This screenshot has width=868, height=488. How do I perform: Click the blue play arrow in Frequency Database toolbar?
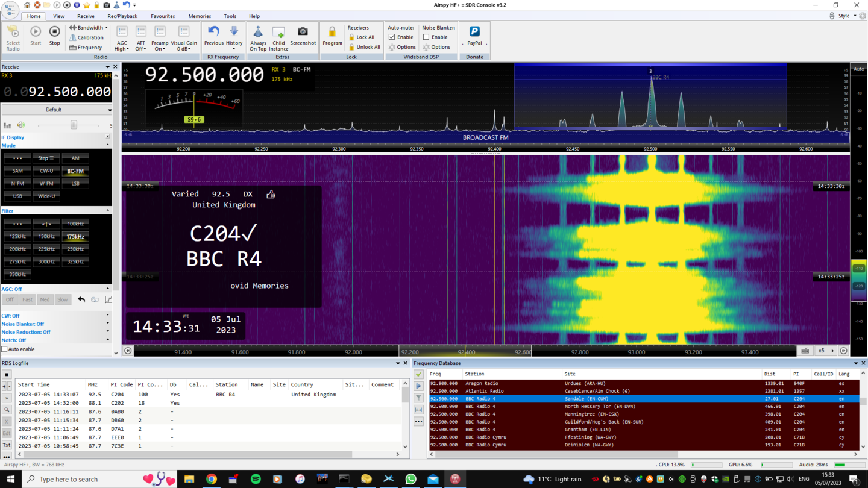(418, 386)
